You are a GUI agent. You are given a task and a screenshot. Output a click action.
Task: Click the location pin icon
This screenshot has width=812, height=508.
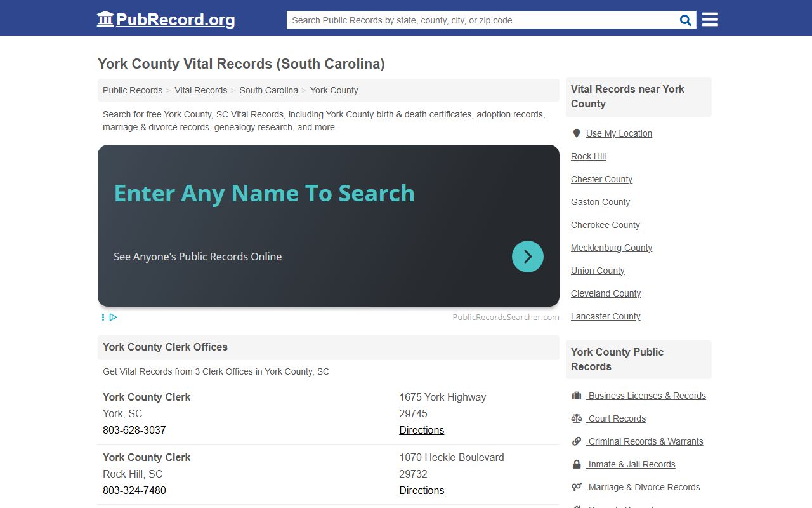click(x=577, y=133)
